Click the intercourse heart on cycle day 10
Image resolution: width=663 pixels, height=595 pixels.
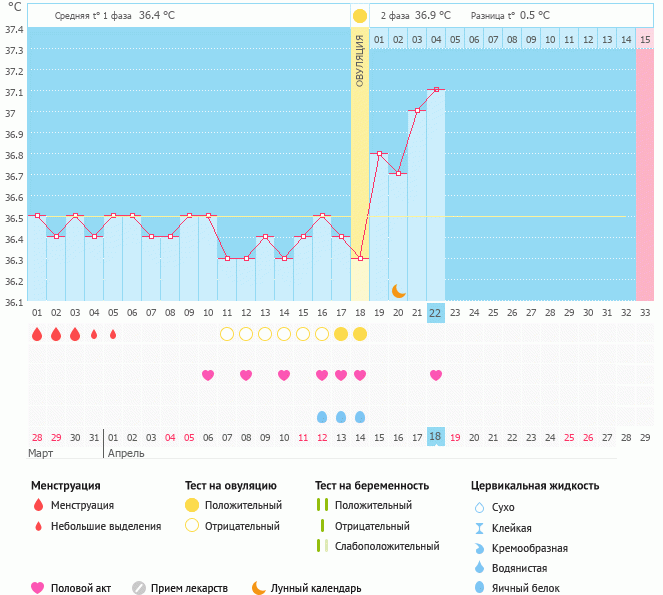[208, 375]
